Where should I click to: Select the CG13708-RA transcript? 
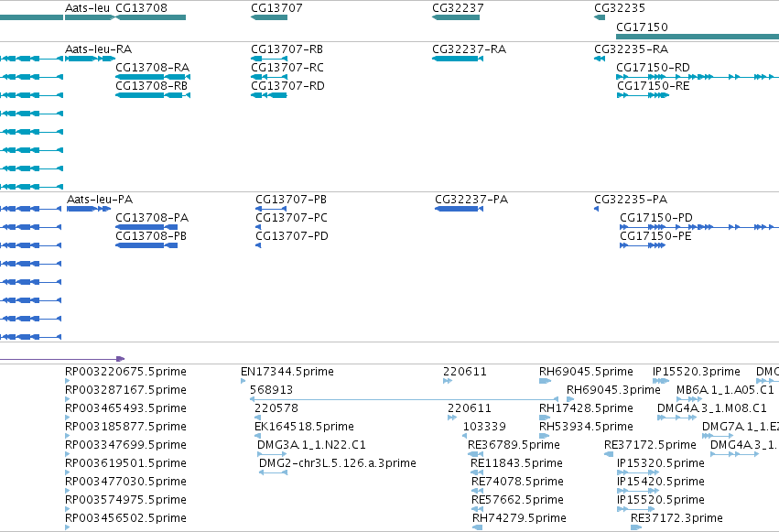click(x=153, y=77)
